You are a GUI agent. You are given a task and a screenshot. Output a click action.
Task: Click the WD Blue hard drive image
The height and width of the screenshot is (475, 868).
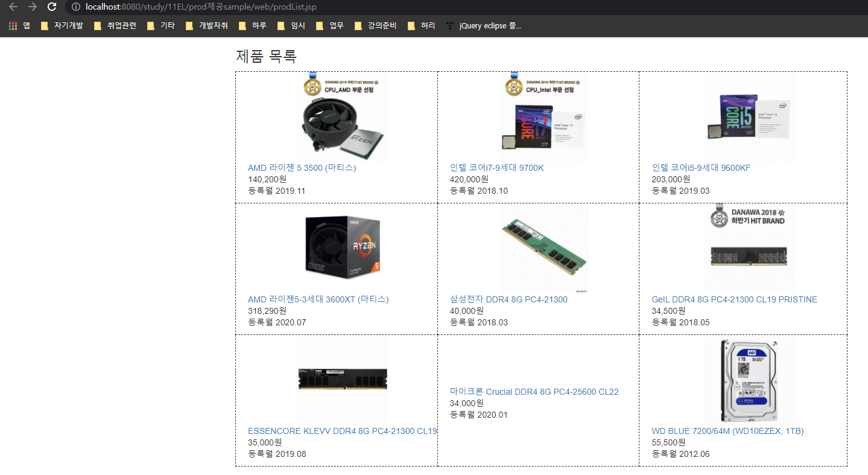click(749, 380)
